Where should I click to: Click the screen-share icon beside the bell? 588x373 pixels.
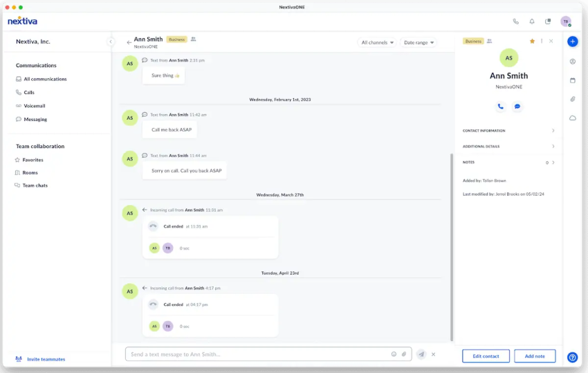click(548, 21)
